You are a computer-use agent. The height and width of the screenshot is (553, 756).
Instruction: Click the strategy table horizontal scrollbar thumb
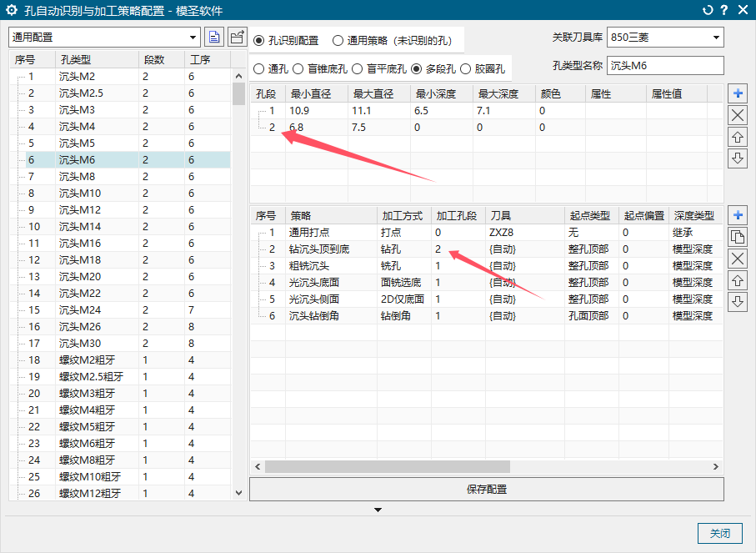(387, 466)
